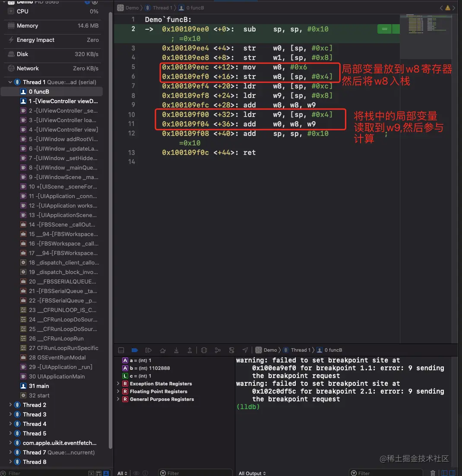Expand Thread 5
The image size is (462, 476).
click(x=10, y=433)
